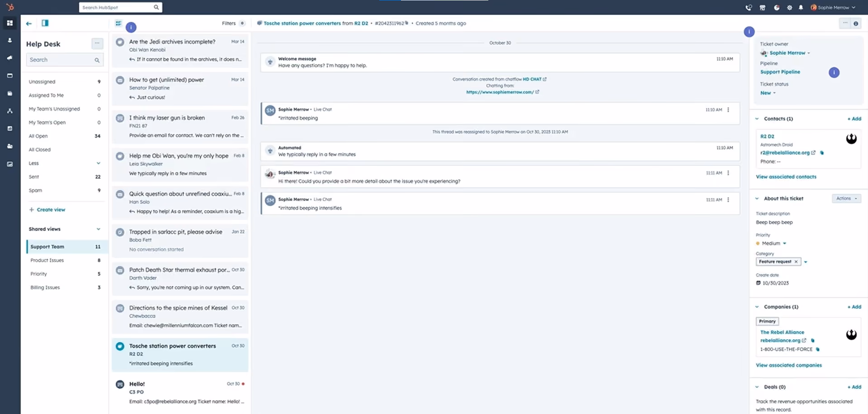Screen dimensions: 868x414
Task: Open the Settings gear icon
Action: [x=790, y=8]
